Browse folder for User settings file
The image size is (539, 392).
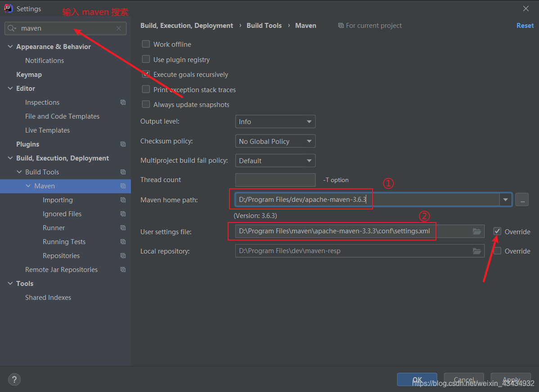(x=477, y=231)
